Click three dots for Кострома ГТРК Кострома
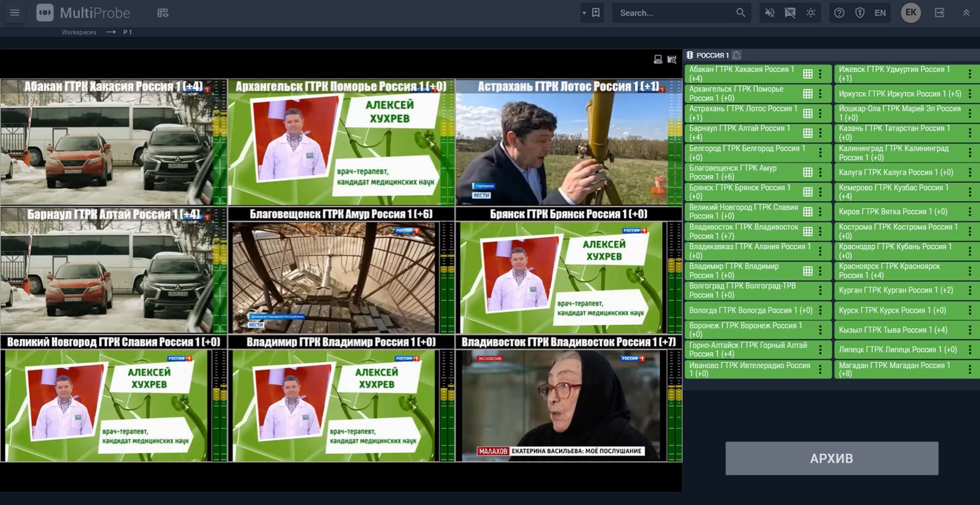Image resolution: width=980 pixels, height=505 pixels. point(970,231)
